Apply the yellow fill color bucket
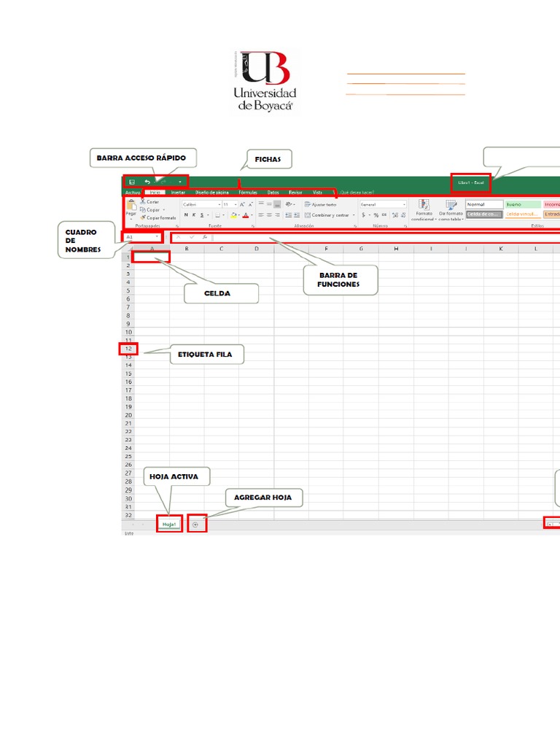Screen dimensions: 560x747 (234, 215)
